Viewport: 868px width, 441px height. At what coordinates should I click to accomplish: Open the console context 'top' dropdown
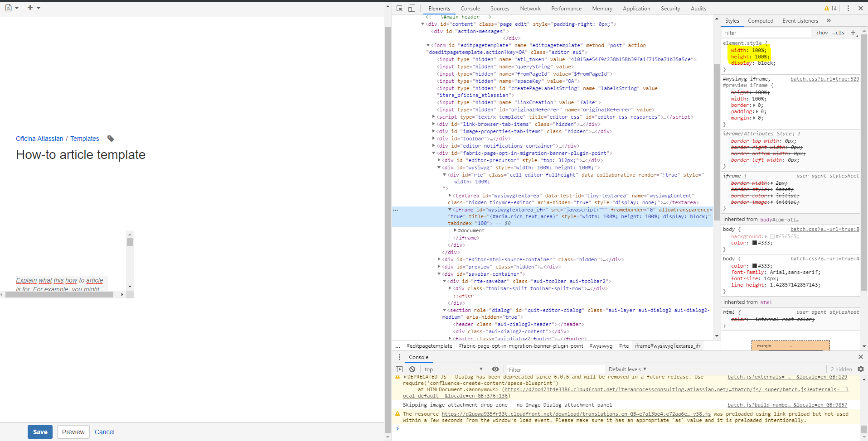[453, 369]
